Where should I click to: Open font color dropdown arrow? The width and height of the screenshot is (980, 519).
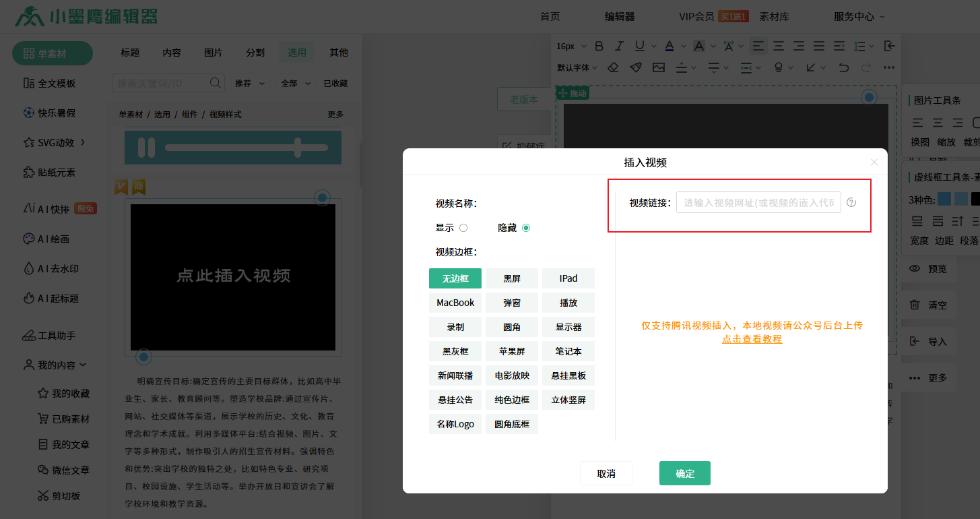(682, 47)
